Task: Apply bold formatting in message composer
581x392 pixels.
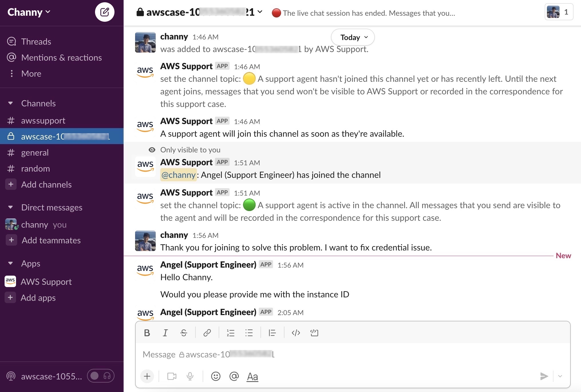Action: tap(147, 333)
